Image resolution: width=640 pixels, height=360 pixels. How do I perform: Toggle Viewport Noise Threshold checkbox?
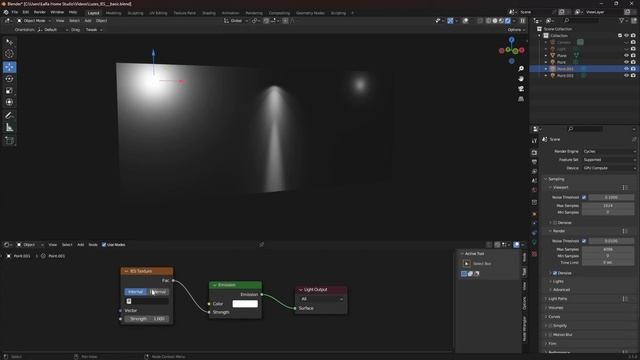(584, 198)
